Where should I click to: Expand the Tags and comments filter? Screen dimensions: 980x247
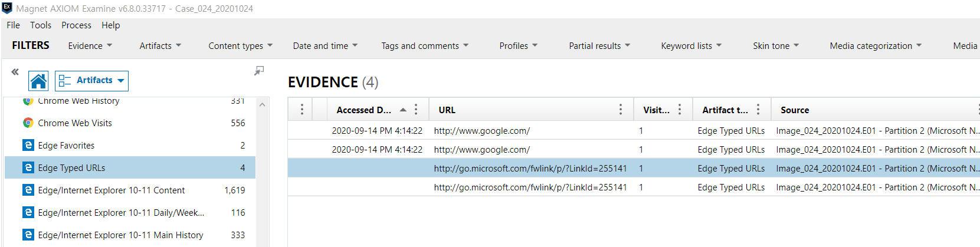(425, 45)
